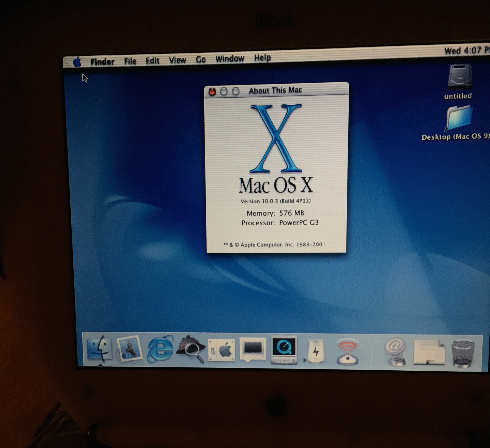490x448 pixels.
Task: Close the About This Mac window
Action: click(212, 92)
